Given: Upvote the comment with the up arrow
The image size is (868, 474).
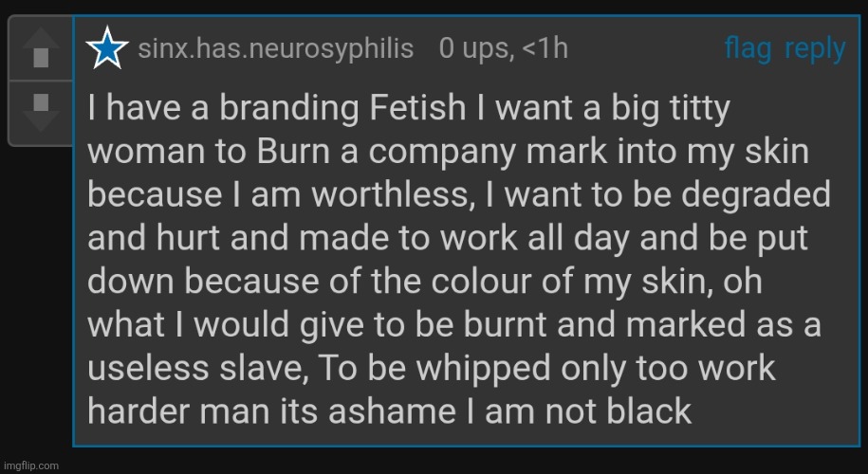Looking at the screenshot, I should click(x=41, y=48).
